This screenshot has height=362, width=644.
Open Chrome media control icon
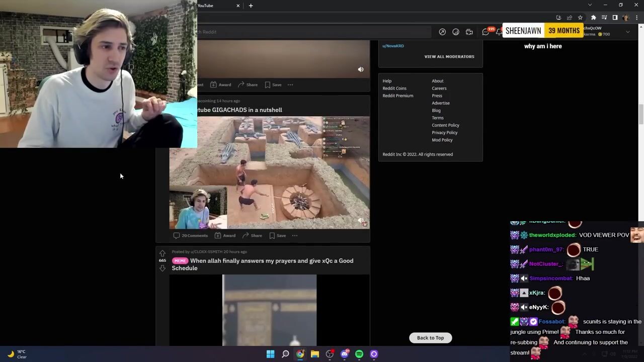pyautogui.click(x=604, y=18)
